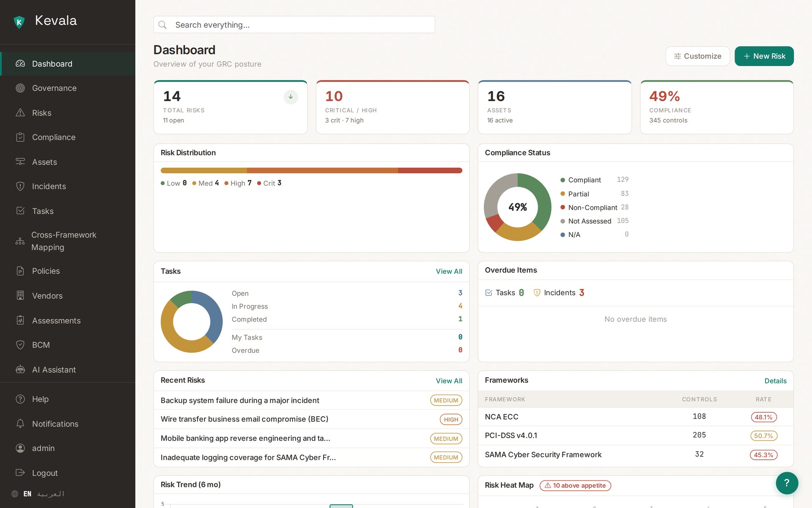Viewport: 812px width, 508px height.
Task: Open risk Backup system failure during a major incident
Action: click(311, 400)
